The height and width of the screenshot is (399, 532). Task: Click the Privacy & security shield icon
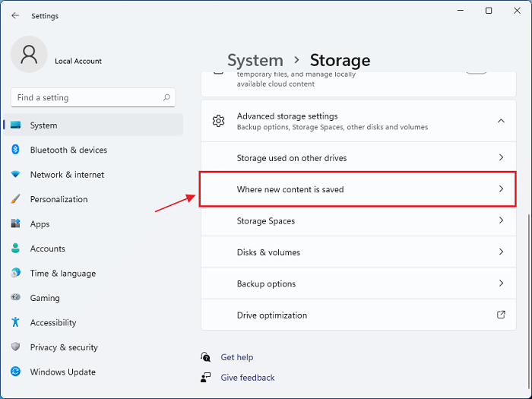point(15,347)
